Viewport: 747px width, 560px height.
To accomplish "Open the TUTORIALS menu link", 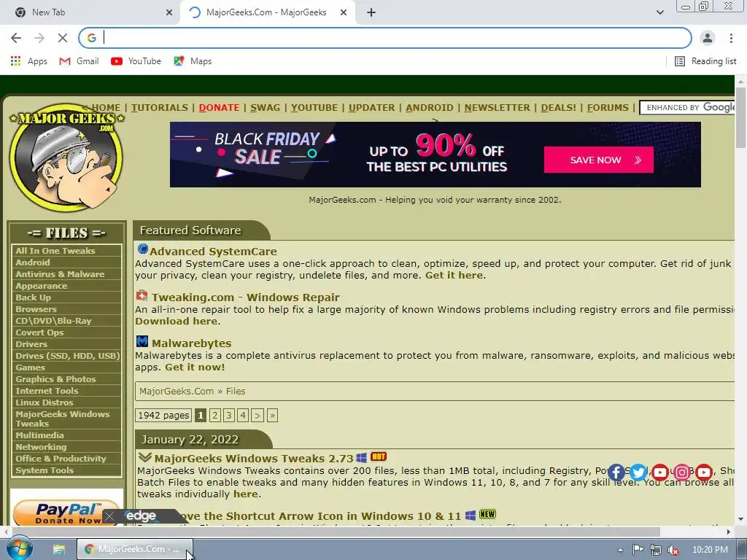I will click(160, 108).
